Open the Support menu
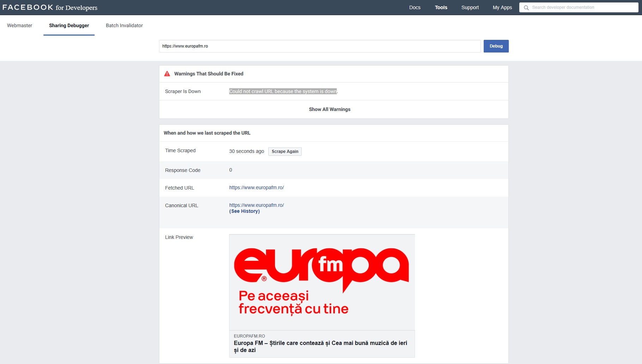The image size is (642, 364). click(470, 7)
